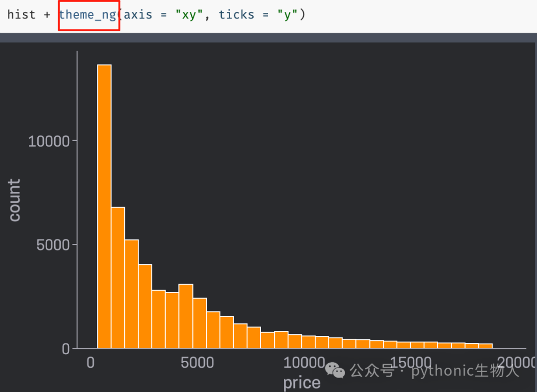Click the "ticks" argument name in code
This screenshot has height=392, width=537.
click(x=236, y=15)
